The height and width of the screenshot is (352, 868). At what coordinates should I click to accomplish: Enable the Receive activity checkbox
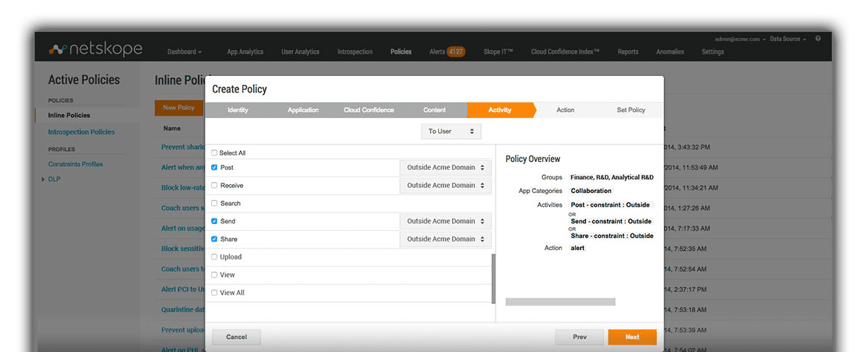tap(214, 185)
